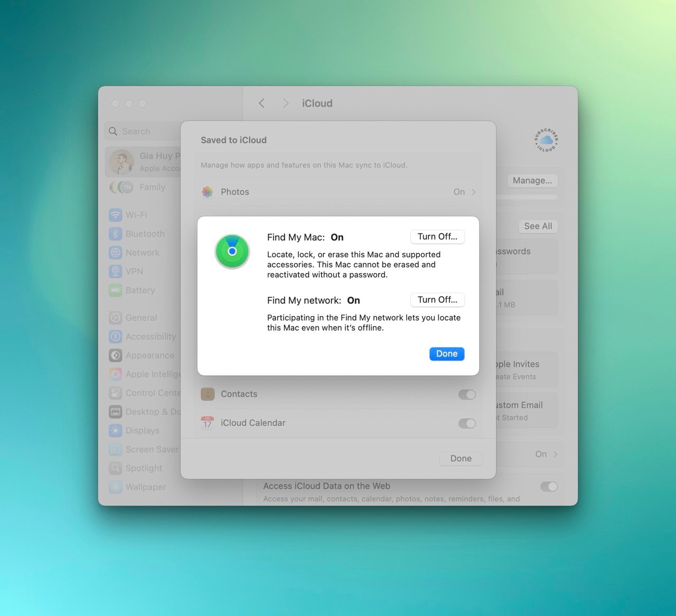Image resolution: width=676 pixels, height=616 pixels.
Task: Click the search magnifier icon
Action: pyautogui.click(x=113, y=132)
